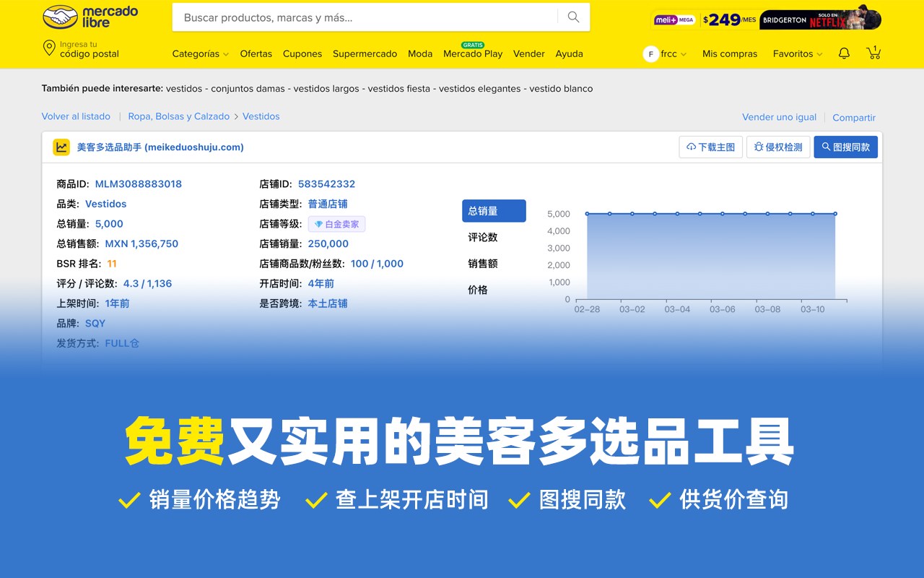The height and width of the screenshot is (578, 924).
Task: Open the shopping cart icon
Action: tap(873, 53)
